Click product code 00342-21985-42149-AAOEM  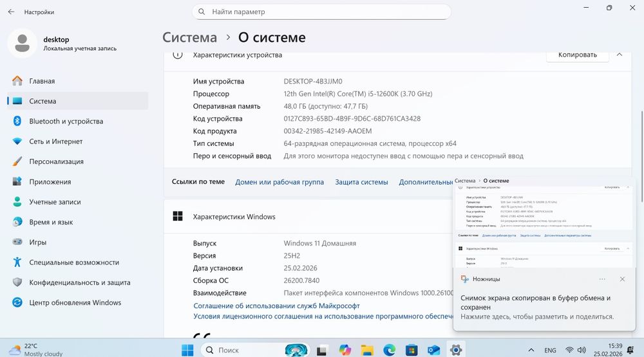coord(328,131)
